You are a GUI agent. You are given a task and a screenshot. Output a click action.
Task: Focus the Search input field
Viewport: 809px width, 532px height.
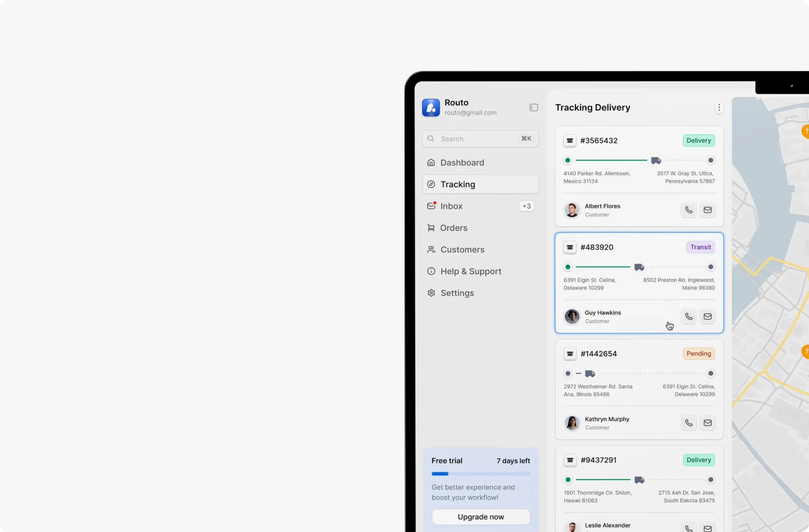pos(480,139)
